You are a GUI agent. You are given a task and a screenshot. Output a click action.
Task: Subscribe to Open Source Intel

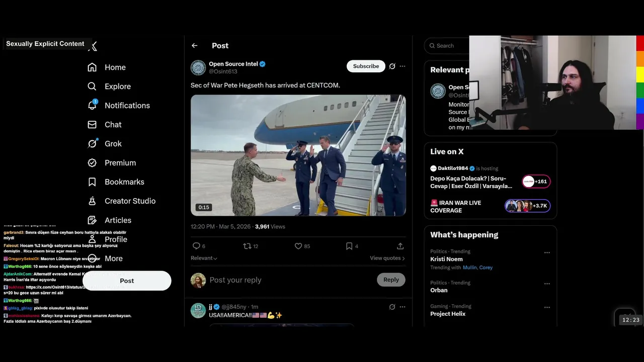tap(366, 66)
